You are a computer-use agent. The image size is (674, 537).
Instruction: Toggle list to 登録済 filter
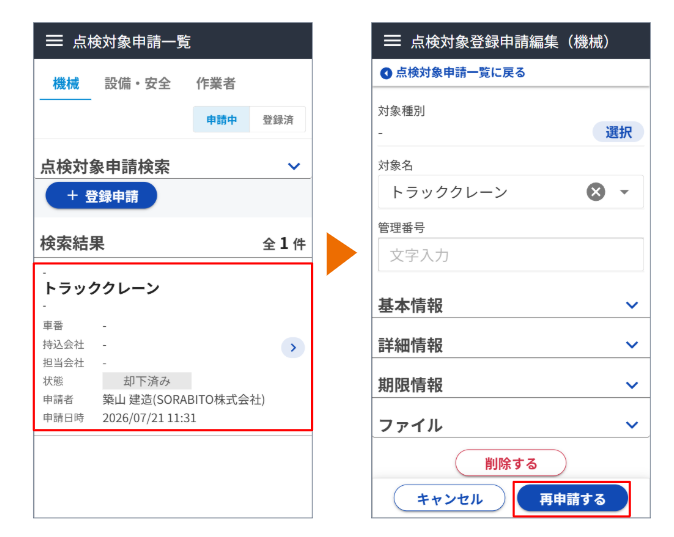coord(278,120)
